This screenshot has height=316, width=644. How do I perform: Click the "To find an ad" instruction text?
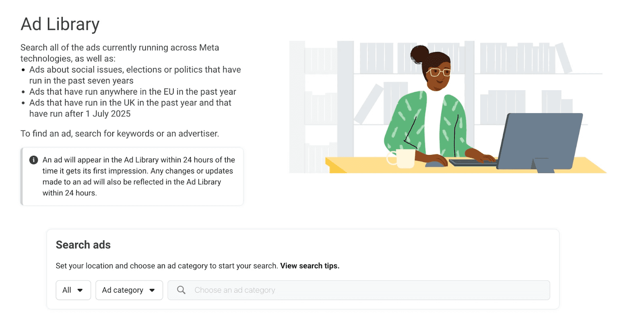120,133
